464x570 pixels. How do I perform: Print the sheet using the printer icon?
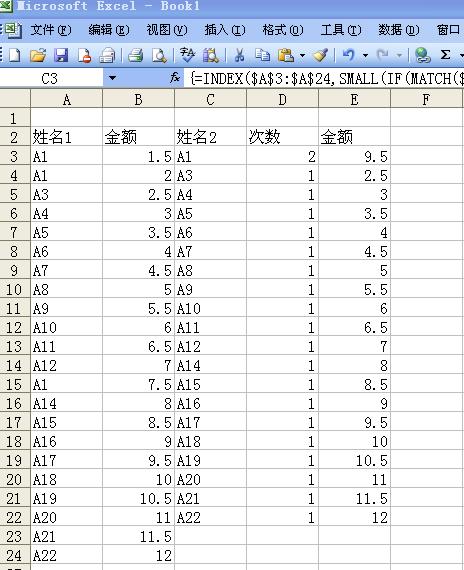click(x=136, y=56)
